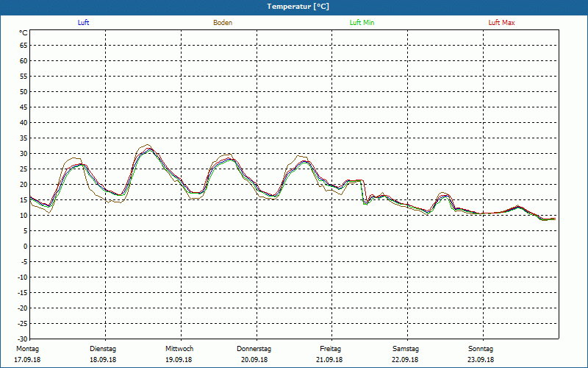Click the 0 value on temperature axis
The width and height of the screenshot is (588, 368).
coord(26,247)
